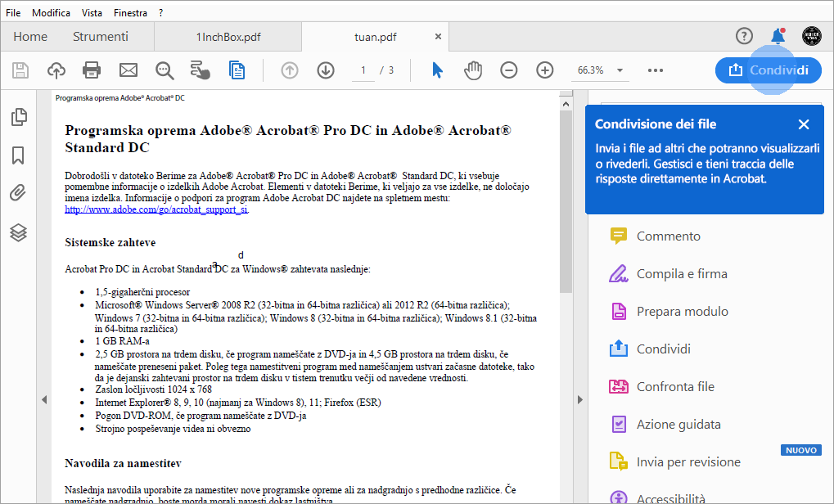Email the PDF using the envelope icon
The width and height of the screenshot is (834, 504).
[x=128, y=70]
